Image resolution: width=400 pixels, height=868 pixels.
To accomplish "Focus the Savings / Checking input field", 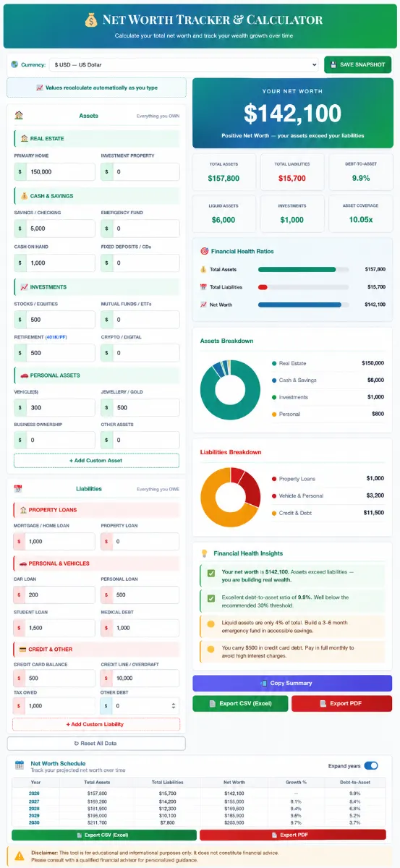I will [54, 229].
